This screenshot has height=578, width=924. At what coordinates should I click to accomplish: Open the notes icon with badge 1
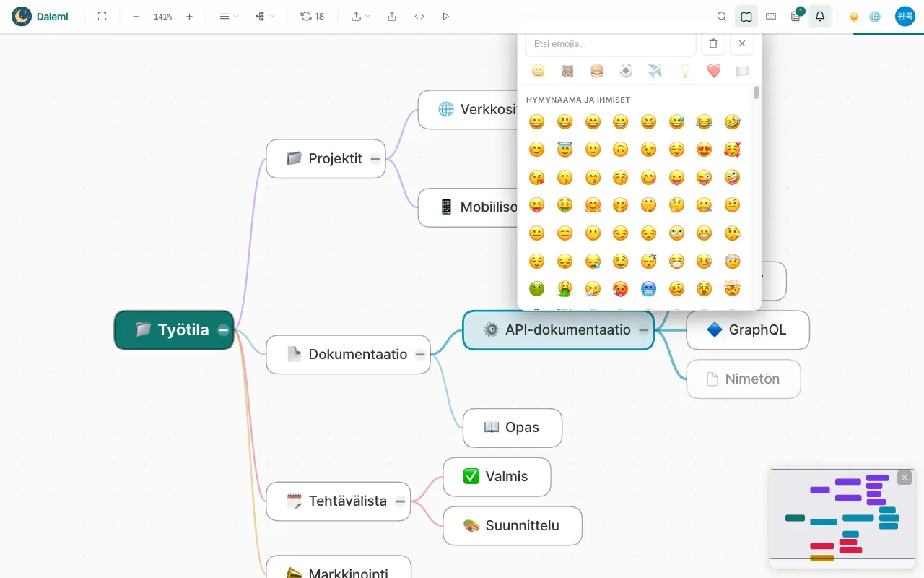pos(796,16)
